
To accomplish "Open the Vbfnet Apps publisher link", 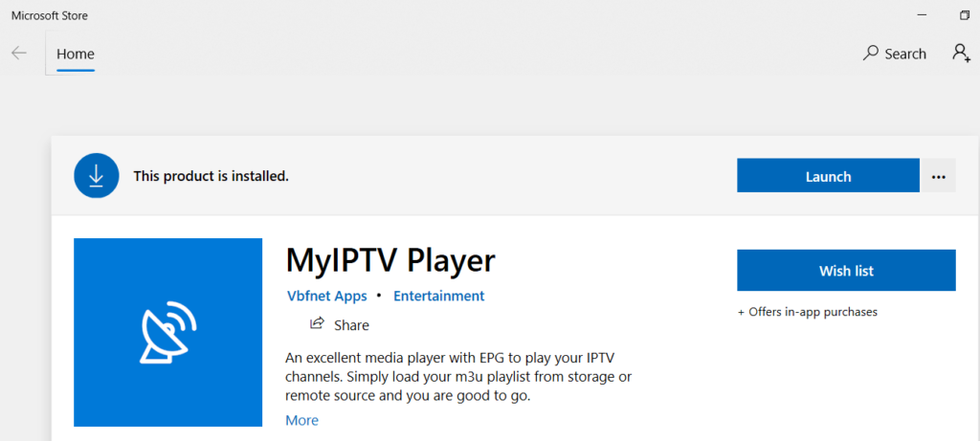I will [x=327, y=297].
